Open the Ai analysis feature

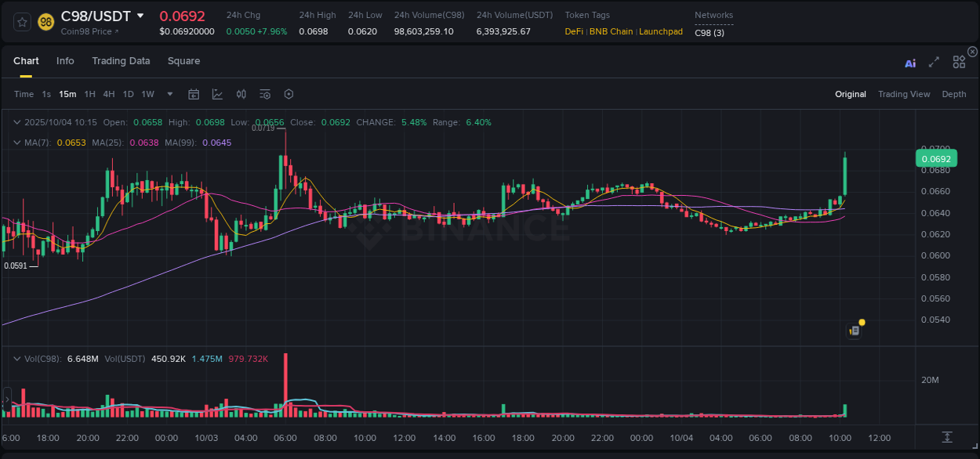coord(909,63)
